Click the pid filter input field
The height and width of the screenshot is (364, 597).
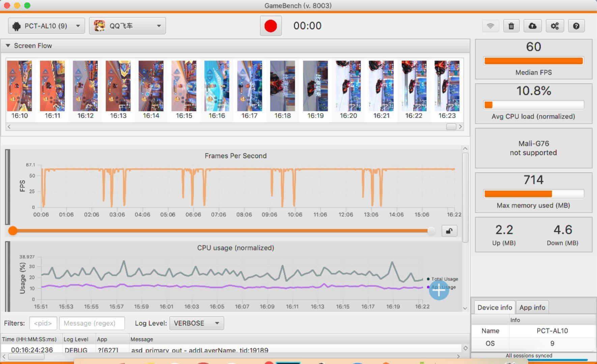pos(43,323)
